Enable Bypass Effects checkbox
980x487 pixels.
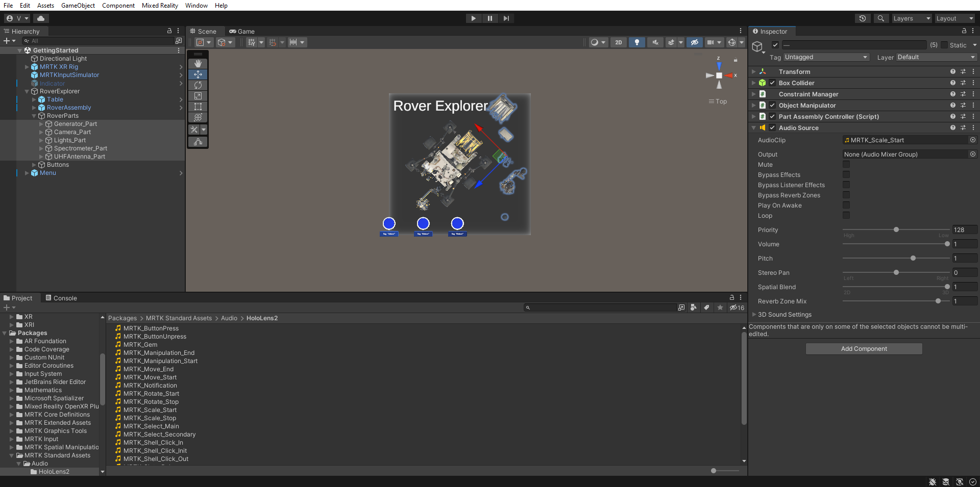coord(846,174)
